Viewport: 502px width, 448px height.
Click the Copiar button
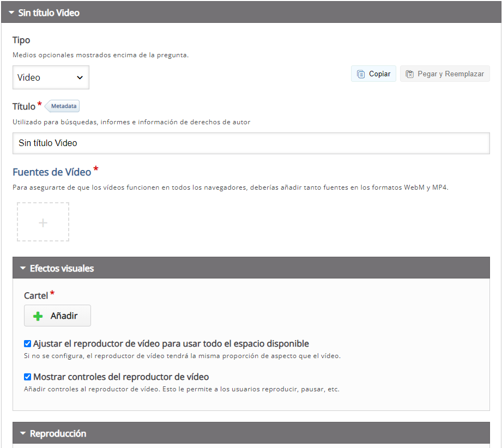coord(373,74)
